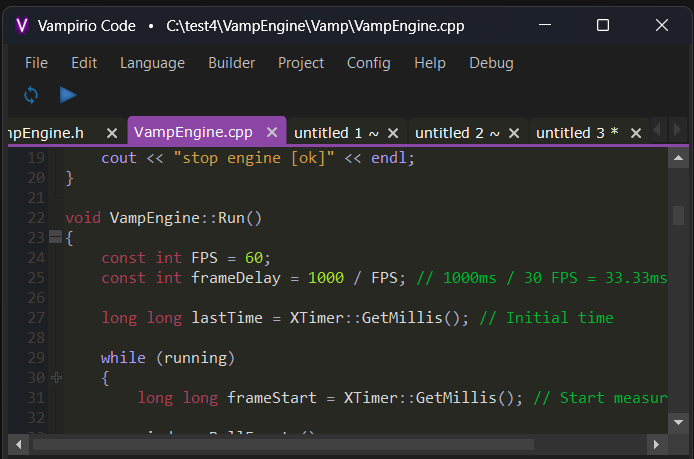
Task: Collapse the code fold at line 23
Action: click(x=55, y=238)
